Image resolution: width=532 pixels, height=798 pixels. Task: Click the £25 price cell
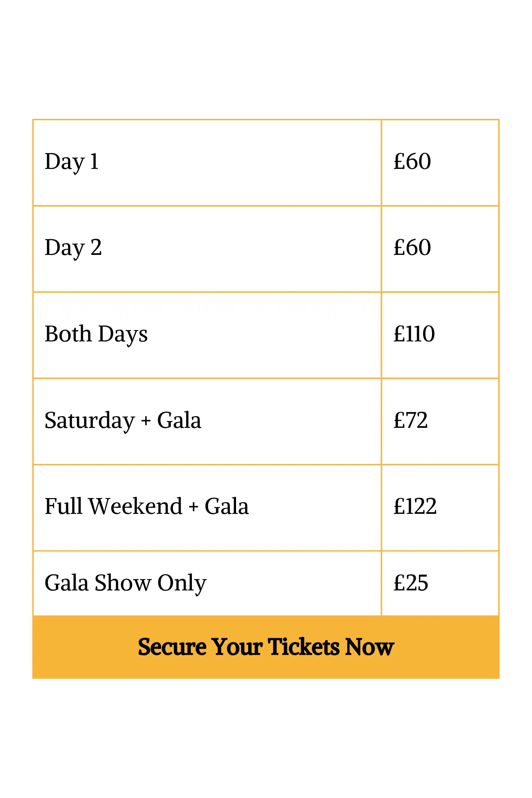coord(410,583)
